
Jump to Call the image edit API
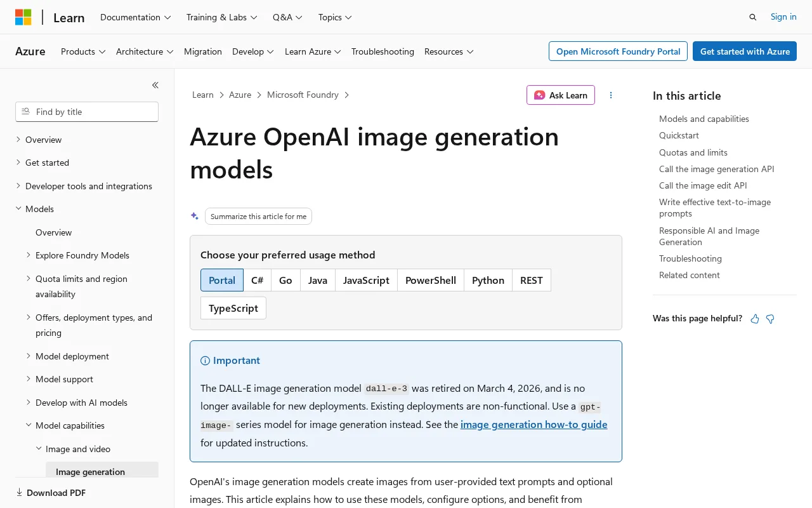point(703,185)
